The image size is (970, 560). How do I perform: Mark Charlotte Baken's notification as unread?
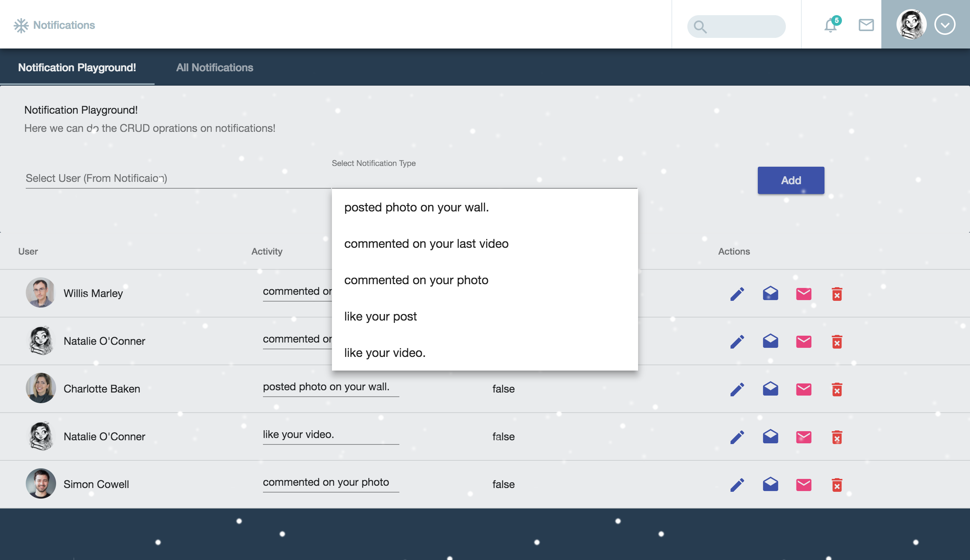tap(803, 389)
